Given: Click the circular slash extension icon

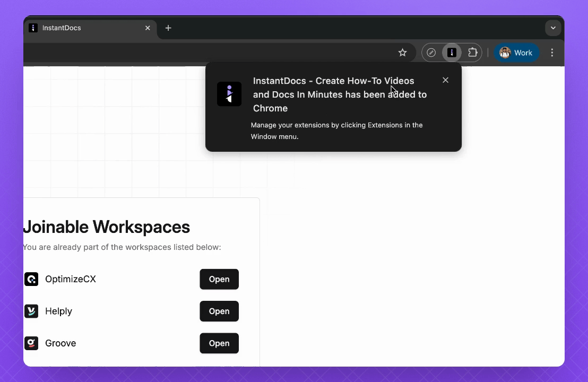Looking at the screenshot, I should [x=431, y=53].
